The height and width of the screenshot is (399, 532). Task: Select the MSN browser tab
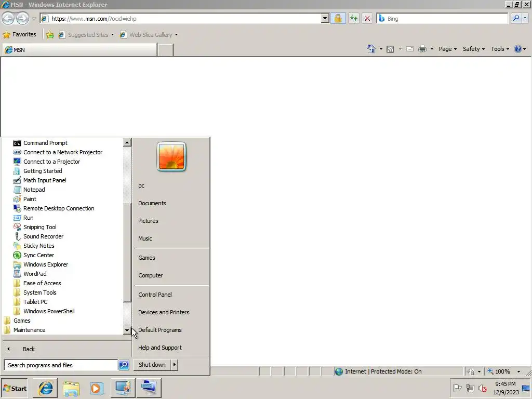pos(79,50)
